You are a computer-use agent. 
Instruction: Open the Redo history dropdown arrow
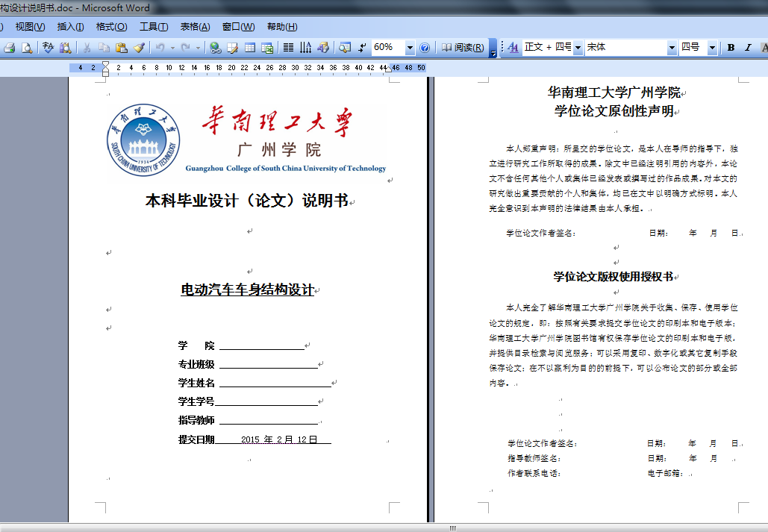click(x=198, y=48)
